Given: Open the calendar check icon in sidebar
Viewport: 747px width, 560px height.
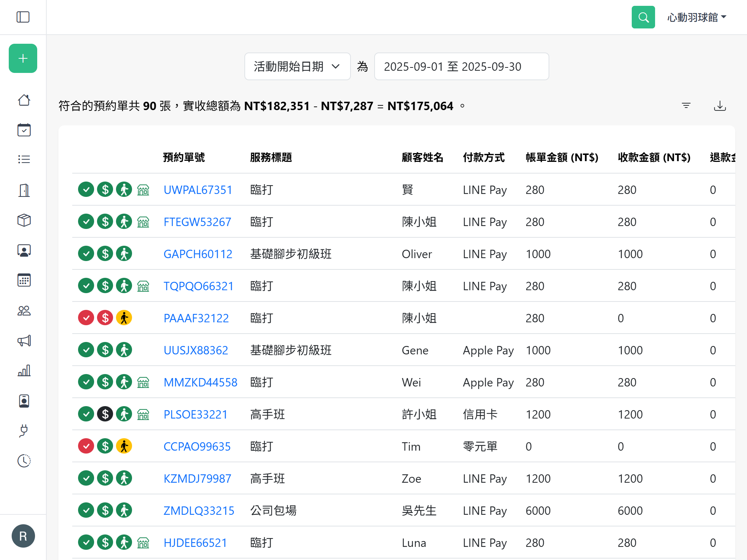Looking at the screenshot, I should point(24,130).
